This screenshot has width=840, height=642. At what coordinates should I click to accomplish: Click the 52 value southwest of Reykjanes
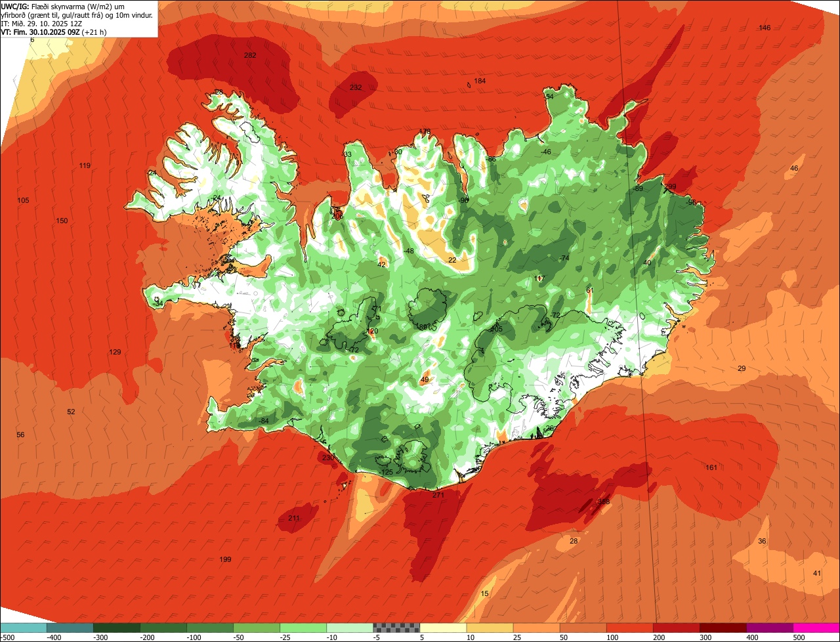coord(71,412)
